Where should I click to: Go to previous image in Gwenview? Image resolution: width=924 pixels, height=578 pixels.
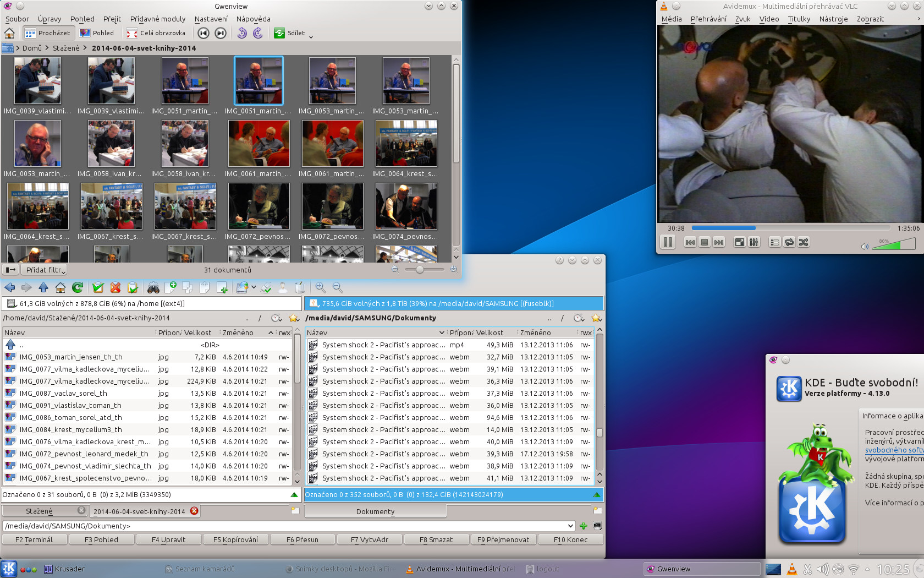point(204,33)
